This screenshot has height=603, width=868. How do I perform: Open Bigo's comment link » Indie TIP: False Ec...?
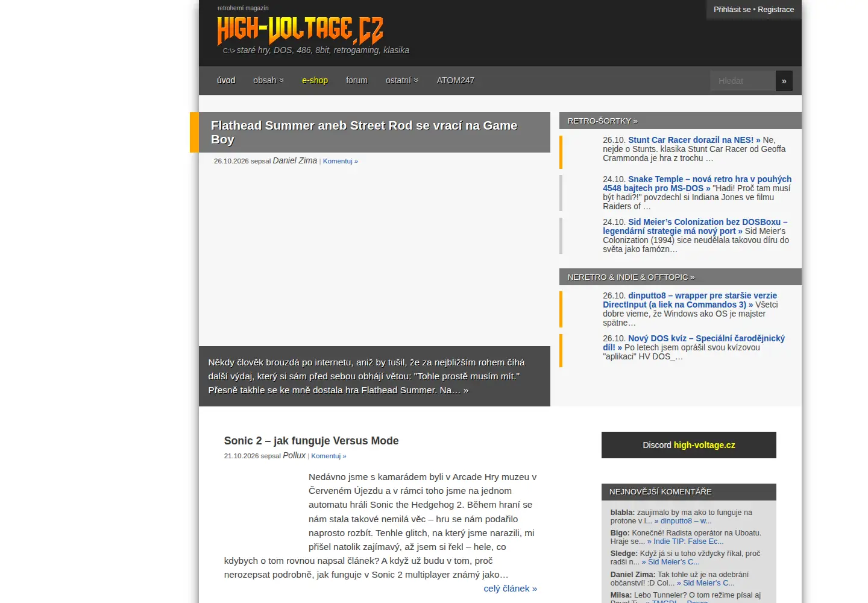tap(685, 541)
